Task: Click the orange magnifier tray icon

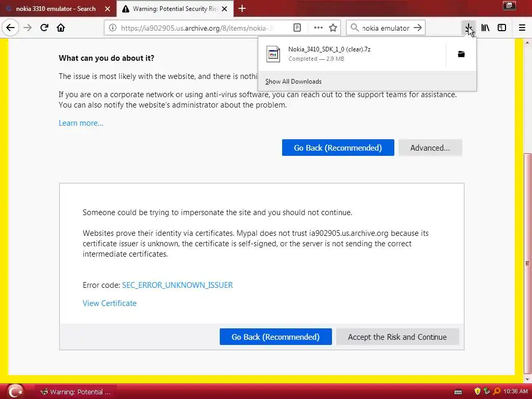Action: click(x=496, y=392)
